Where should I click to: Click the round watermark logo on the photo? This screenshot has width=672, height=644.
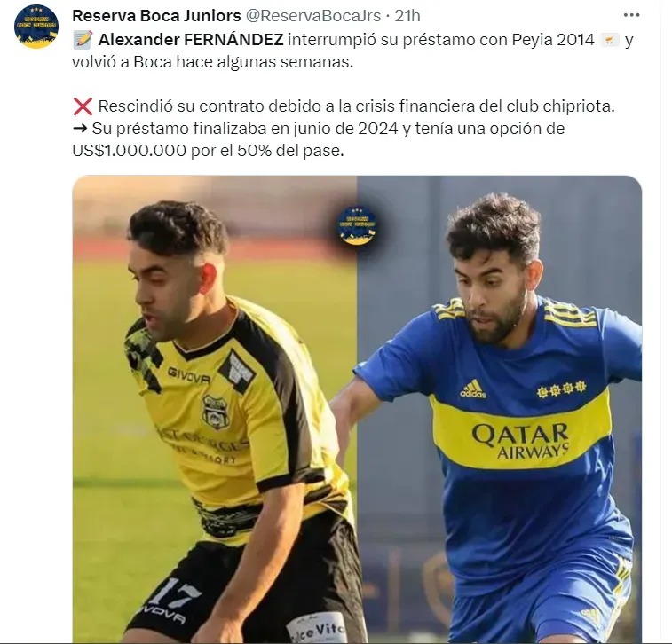click(357, 225)
